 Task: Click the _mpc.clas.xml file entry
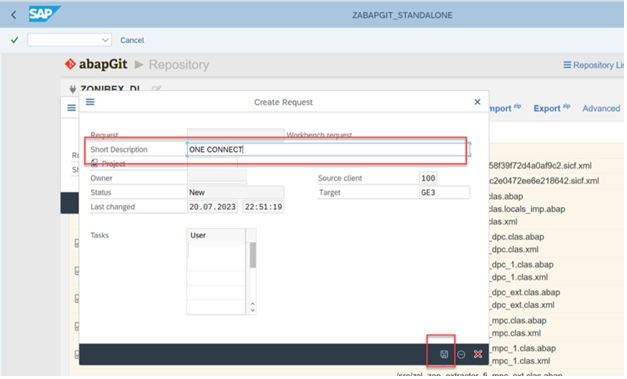click(x=515, y=333)
